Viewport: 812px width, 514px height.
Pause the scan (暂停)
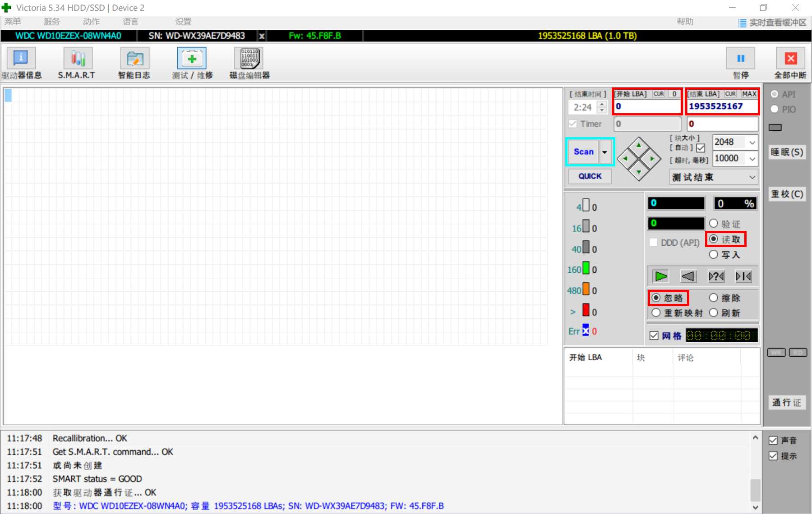coord(740,64)
